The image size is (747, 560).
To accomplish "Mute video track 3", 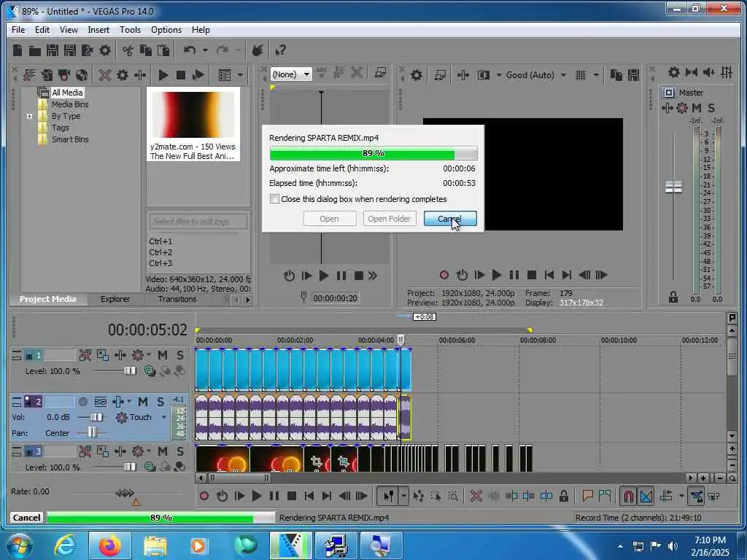I will pos(163,451).
